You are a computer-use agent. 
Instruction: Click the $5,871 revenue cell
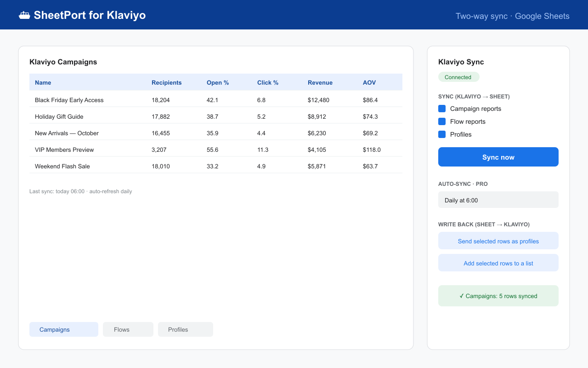(317, 166)
